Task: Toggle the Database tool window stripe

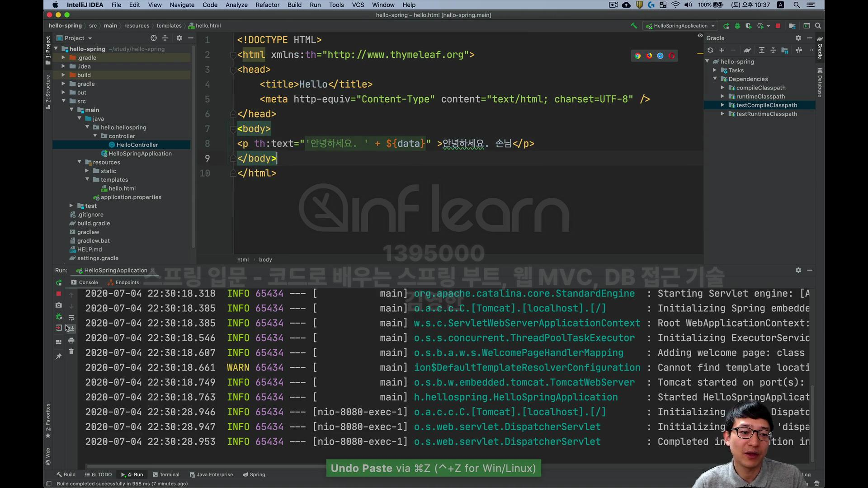Action: (x=820, y=83)
